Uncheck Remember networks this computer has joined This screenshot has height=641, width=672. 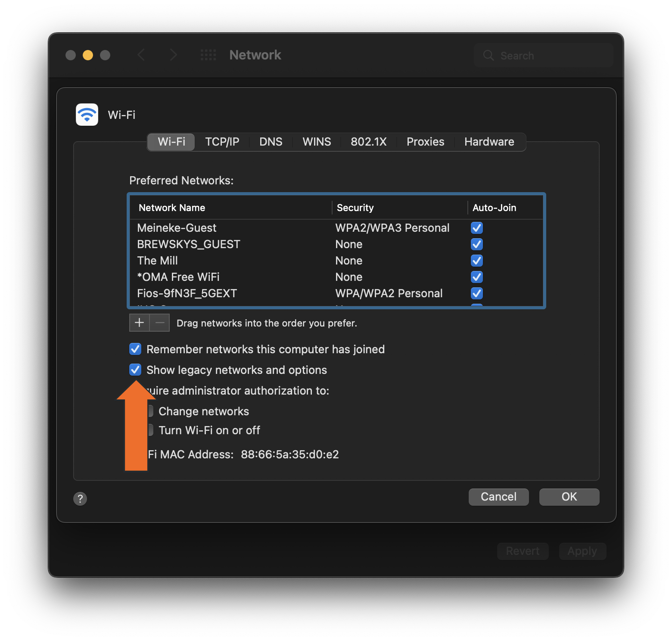pyautogui.click(x=135, y=349)
